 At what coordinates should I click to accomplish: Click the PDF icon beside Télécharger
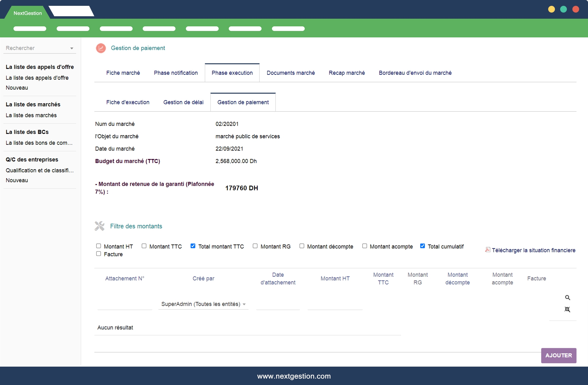coord(488,250)
